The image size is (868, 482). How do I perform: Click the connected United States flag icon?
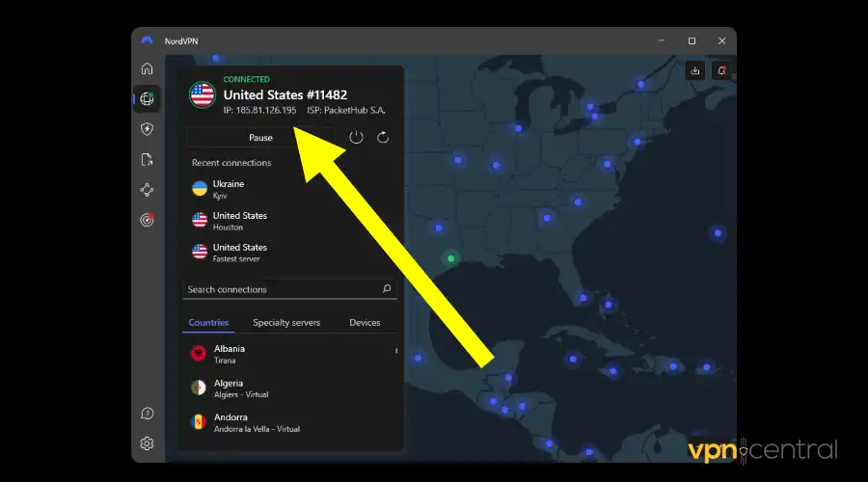pos(203,94)
